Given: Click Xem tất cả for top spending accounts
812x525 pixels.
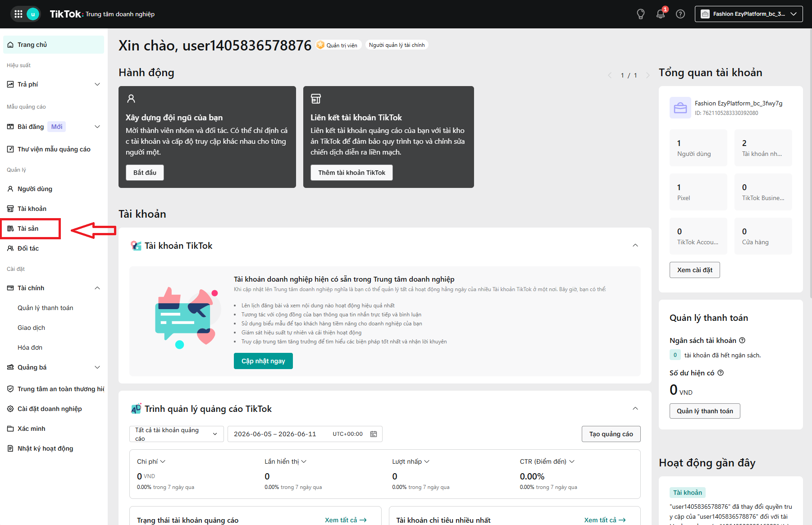Looking at the screenshot, I should point(605,520).
